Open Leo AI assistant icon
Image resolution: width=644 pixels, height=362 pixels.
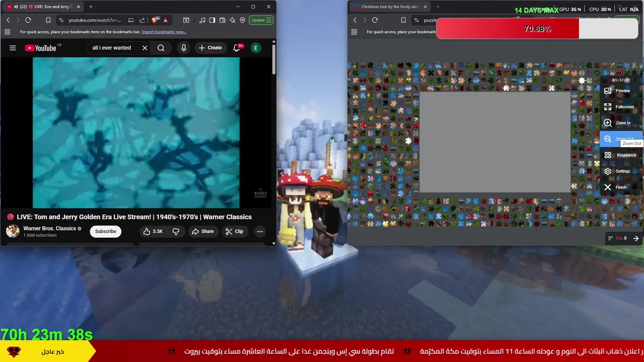(x=232, y=20)
